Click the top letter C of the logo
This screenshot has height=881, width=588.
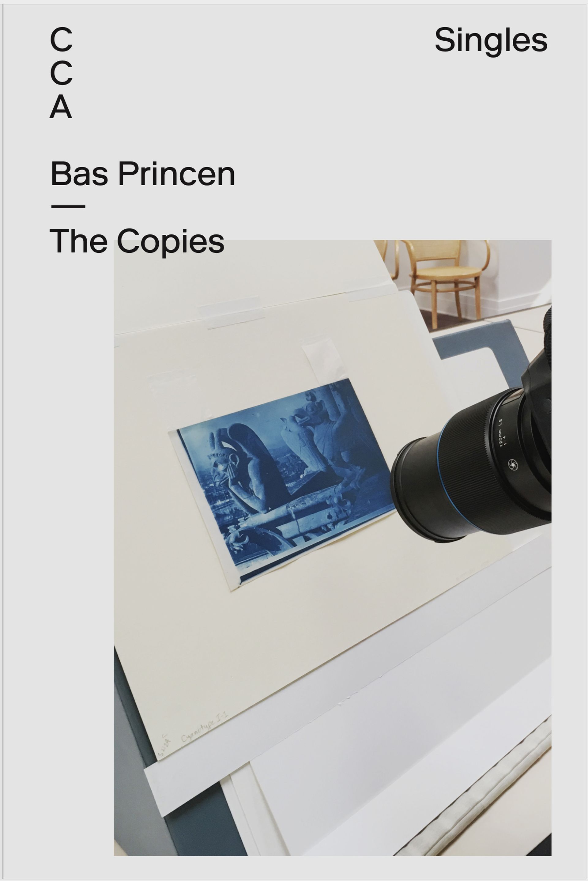(x=61, y=40)
